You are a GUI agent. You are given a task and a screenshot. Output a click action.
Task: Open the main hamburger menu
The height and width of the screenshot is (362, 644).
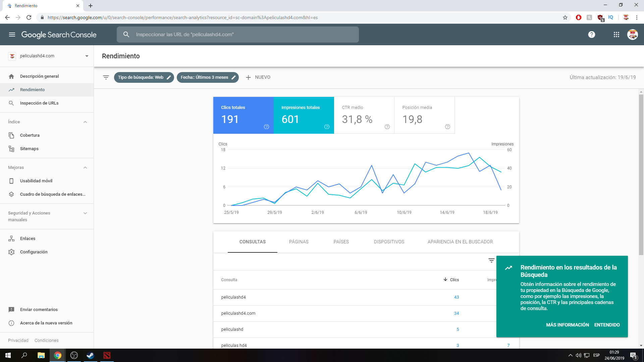click(x=12, y=35)
